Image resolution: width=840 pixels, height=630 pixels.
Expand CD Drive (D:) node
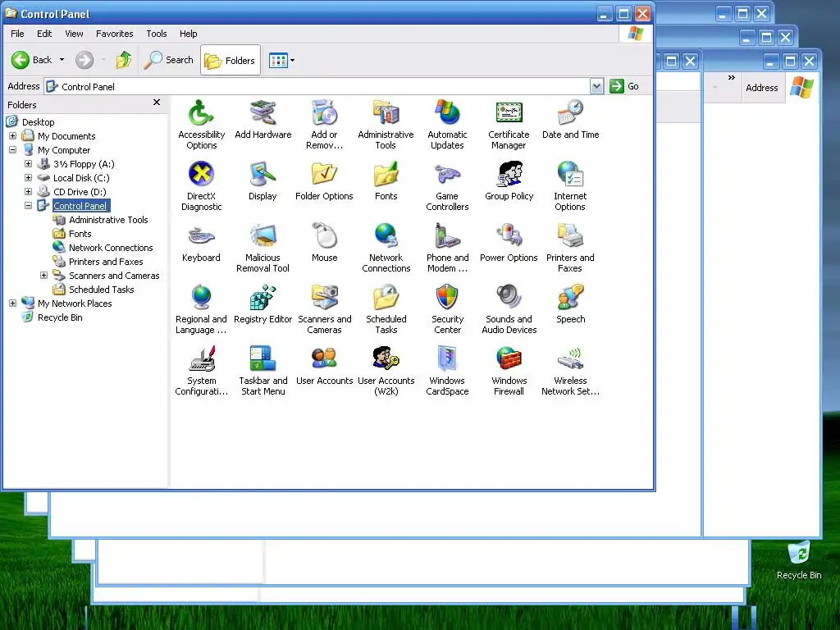click(29, 192)
